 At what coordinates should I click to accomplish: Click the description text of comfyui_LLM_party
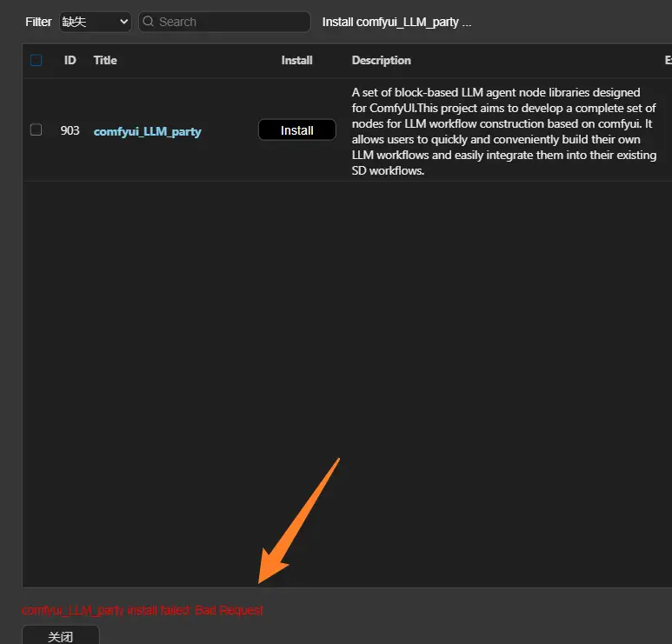[x=502, y=131]
